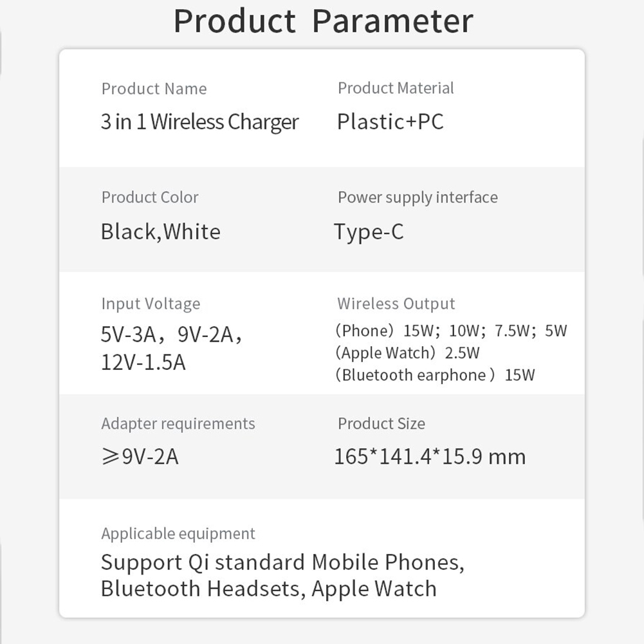Click the 5V-3A, 9V-2A voltage line
The image size is (644, 644).
pyautogui.click(x=172, y=335)
